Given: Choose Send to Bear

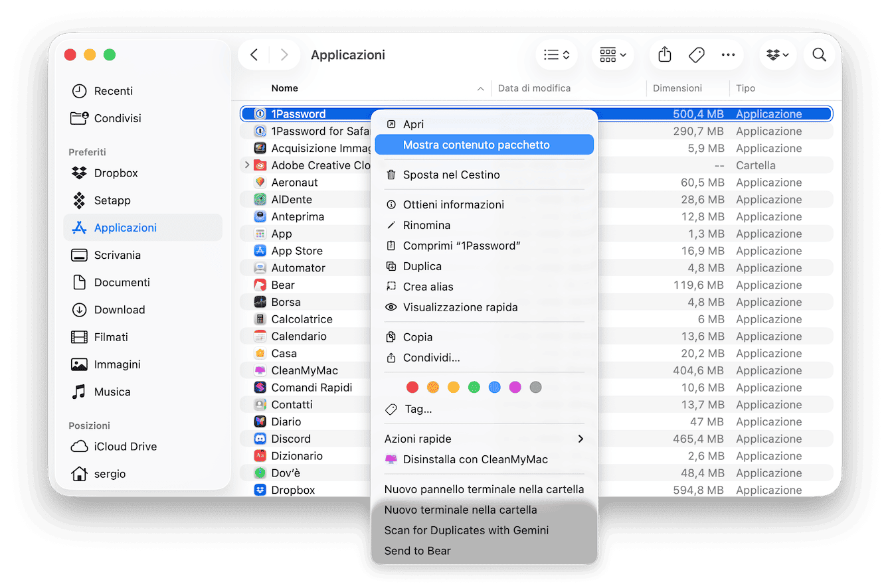Looking at the screenshot, I should click(x=484, y=551).
